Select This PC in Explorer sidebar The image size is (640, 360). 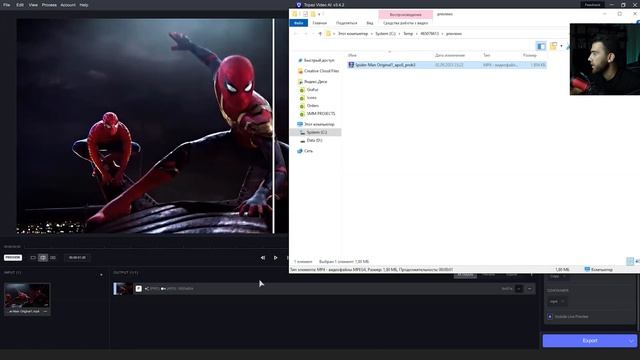[x=319, y=124]
